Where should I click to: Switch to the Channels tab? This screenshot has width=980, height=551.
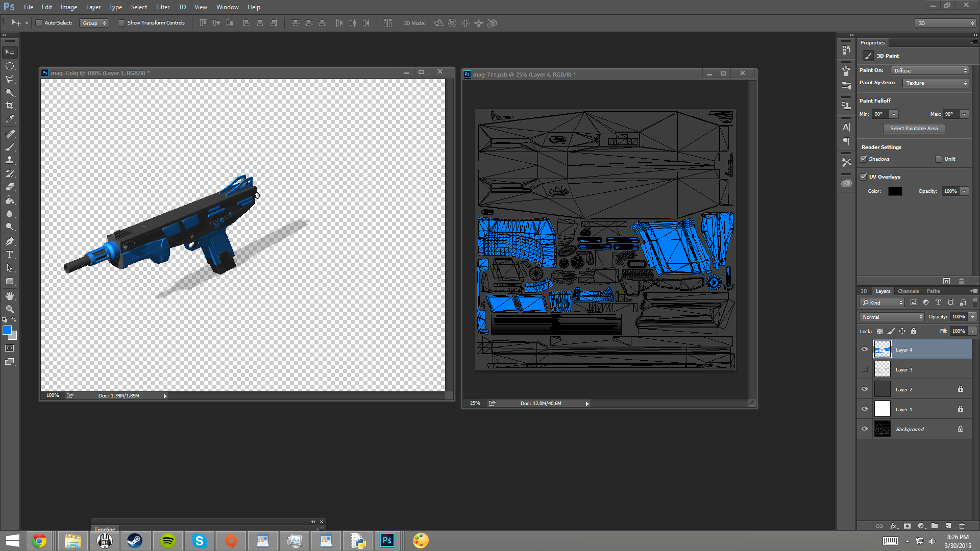tap(908, 291)
